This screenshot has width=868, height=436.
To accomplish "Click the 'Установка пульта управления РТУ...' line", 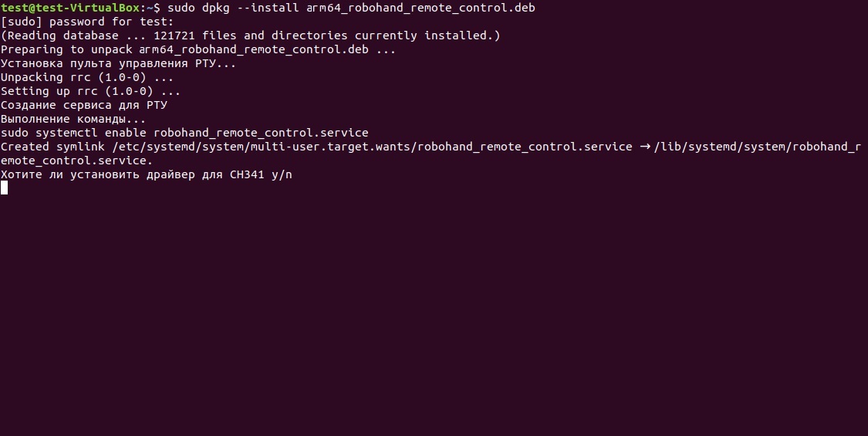I will 119,63.
